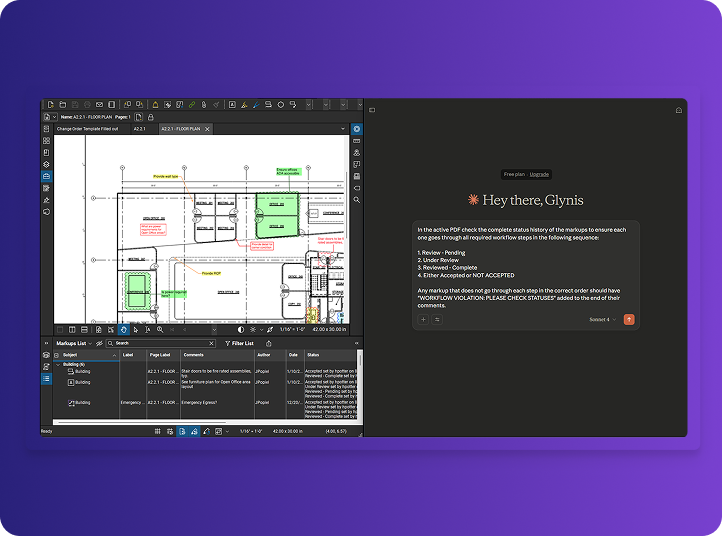722x536 pixels.
Task: Open the Search panel magnifier icon
Action: [x=356, y=200]
